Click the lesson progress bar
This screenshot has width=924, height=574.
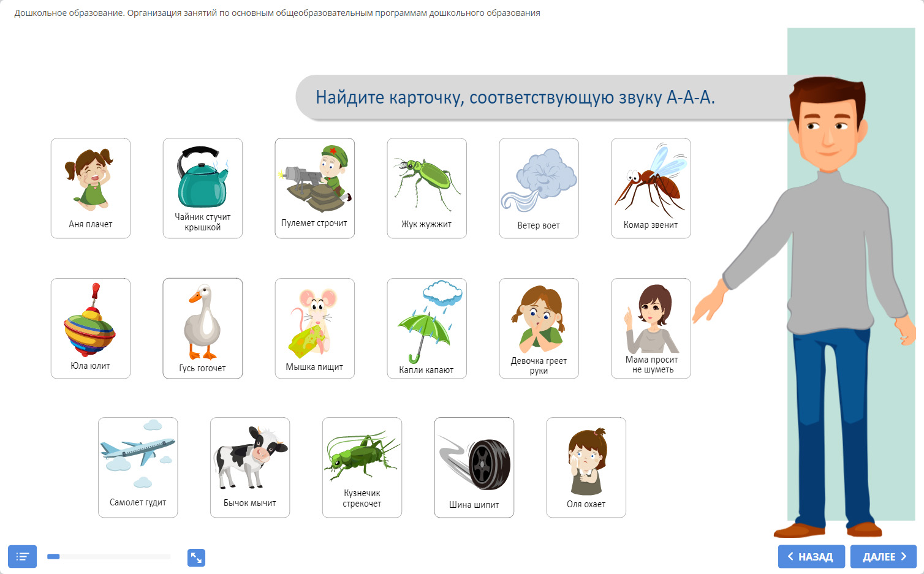click(109, 557)
